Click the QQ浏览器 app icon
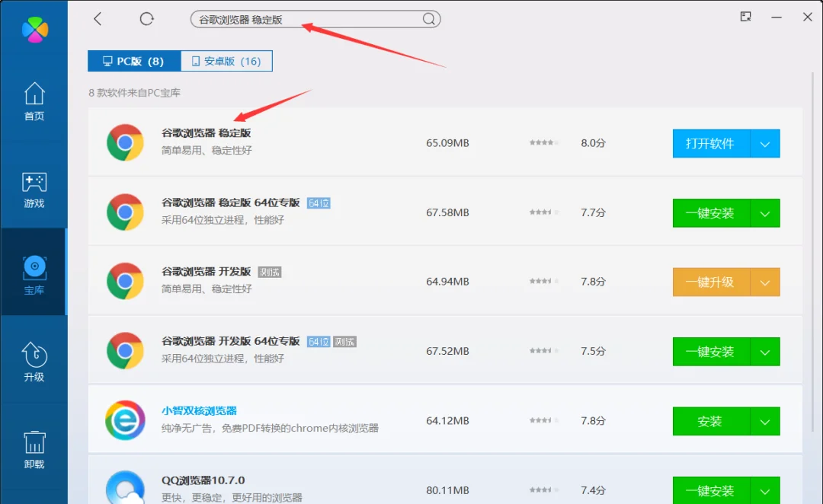Image resolution: width=823 pixels, height=504 pixels. (x=125, y=487)
